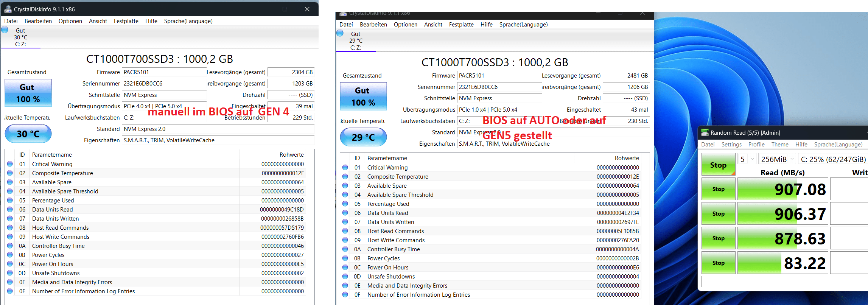Click Stop button beside 83.22 result
This screenshot has height=305, width=868.
point(718,263)
